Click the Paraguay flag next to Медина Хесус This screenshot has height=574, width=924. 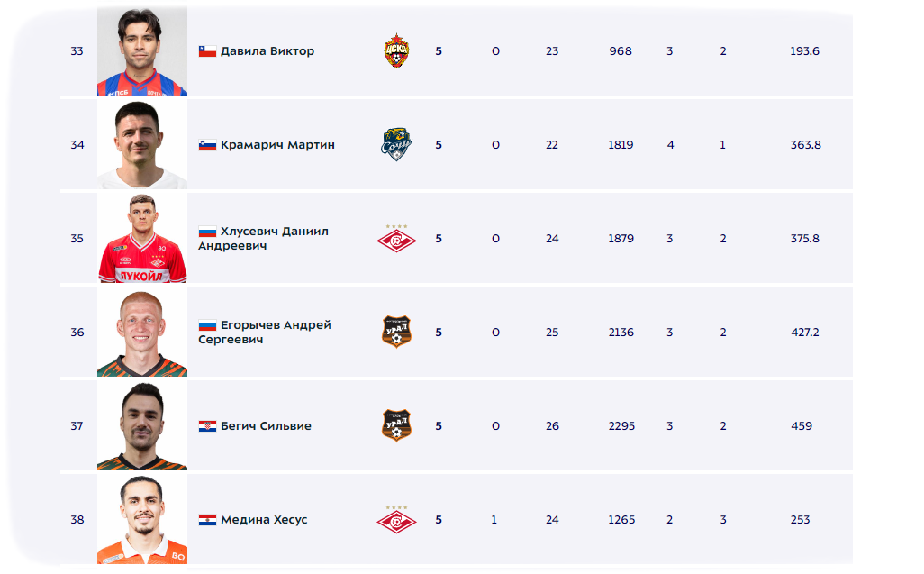pyautogui.click(x=207, y=520)
